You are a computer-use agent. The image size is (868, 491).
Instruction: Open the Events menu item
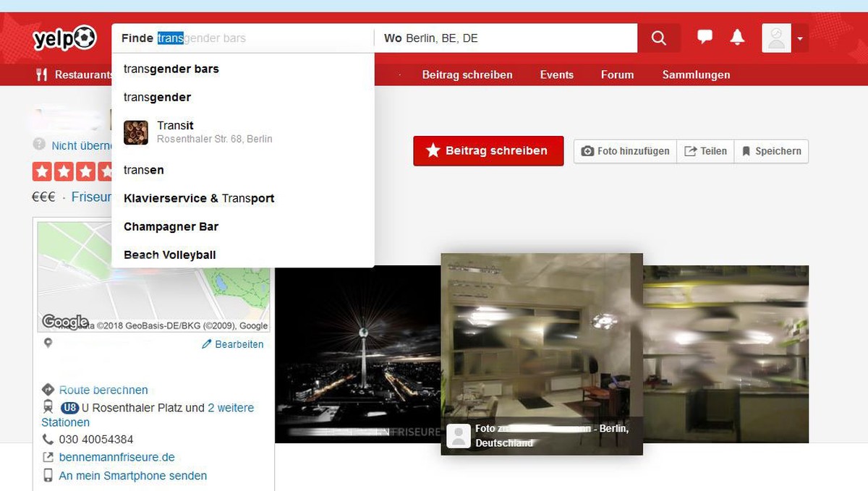pos(557,74)
